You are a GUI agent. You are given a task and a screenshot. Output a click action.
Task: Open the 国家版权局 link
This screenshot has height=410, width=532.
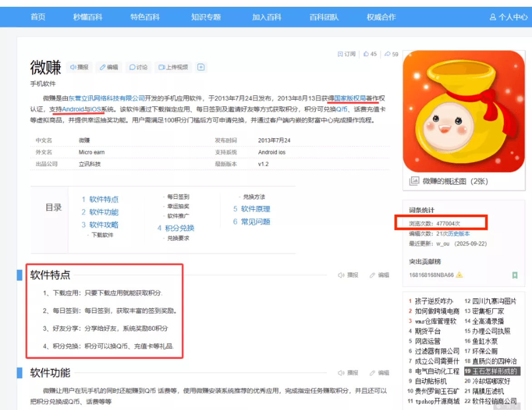(x=350, y=99)
